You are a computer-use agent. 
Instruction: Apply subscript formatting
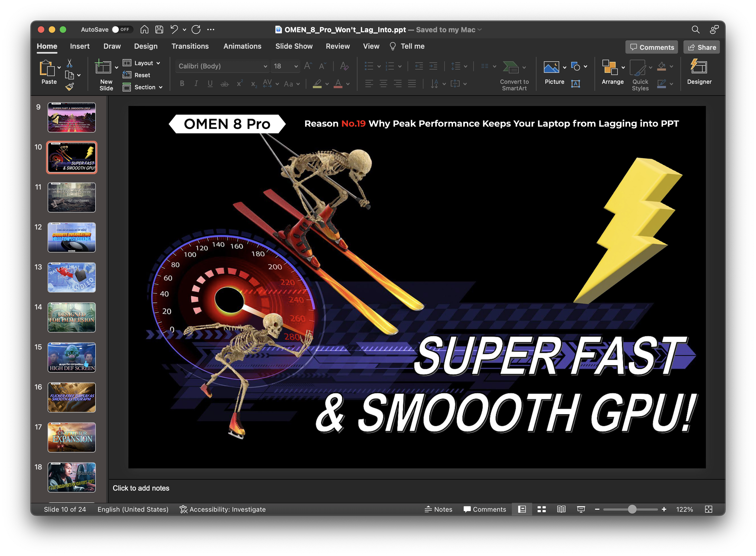point(254,84)
